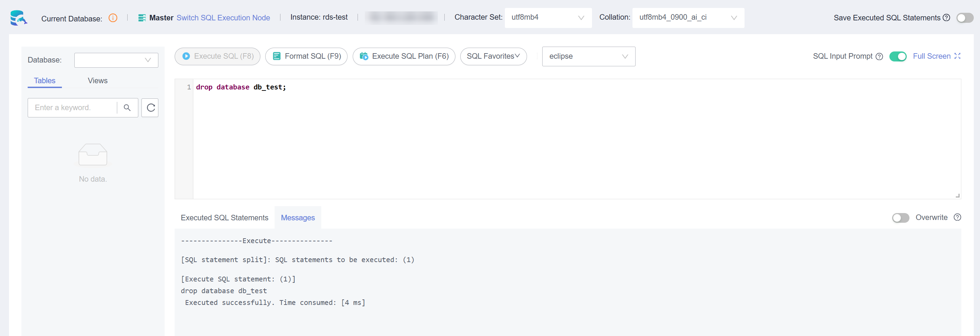Open the eclipse editor theme dropdown
980x336 pixels.
[588, 56]
